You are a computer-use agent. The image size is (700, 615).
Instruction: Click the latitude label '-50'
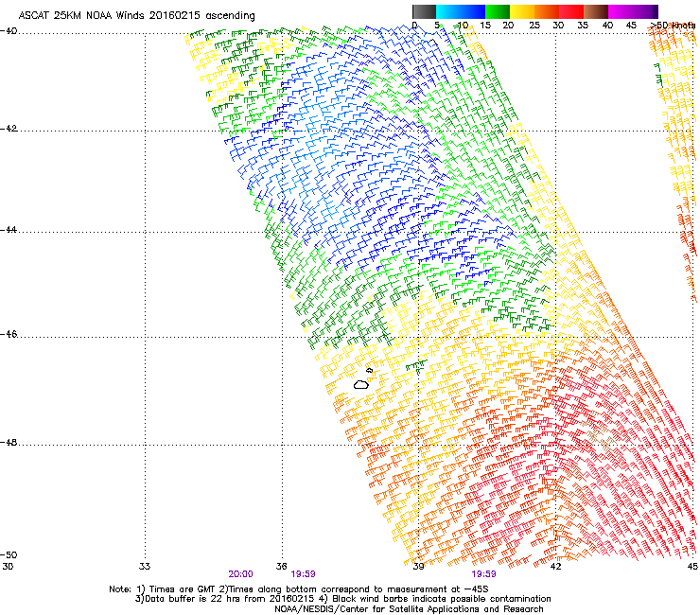point(9,554)
